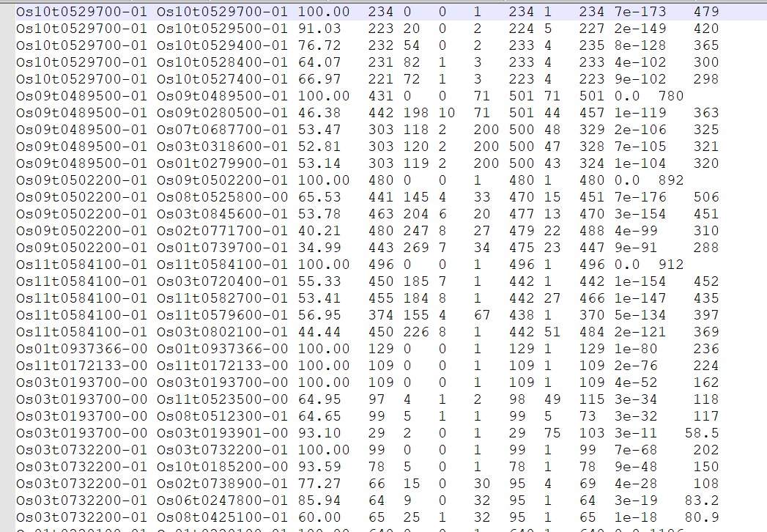
Task: Place cursor on subject ID Os10t0529500-01
Action: (x=223, y=29)
